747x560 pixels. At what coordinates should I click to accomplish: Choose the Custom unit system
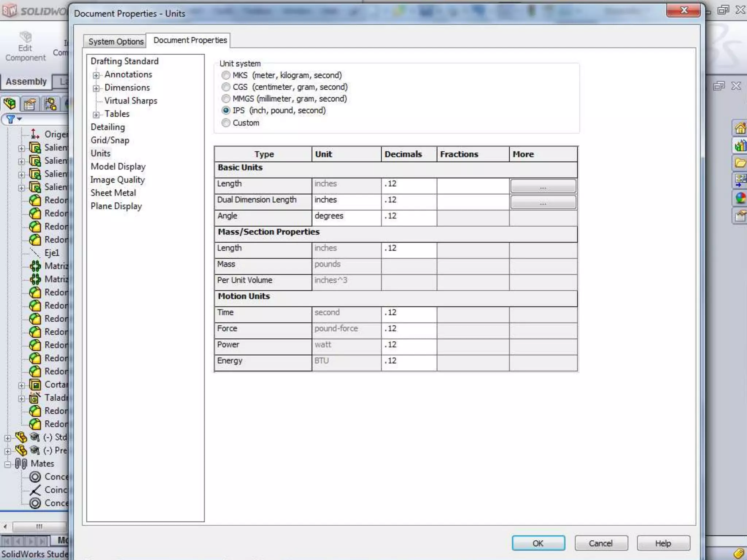point(226,123)
